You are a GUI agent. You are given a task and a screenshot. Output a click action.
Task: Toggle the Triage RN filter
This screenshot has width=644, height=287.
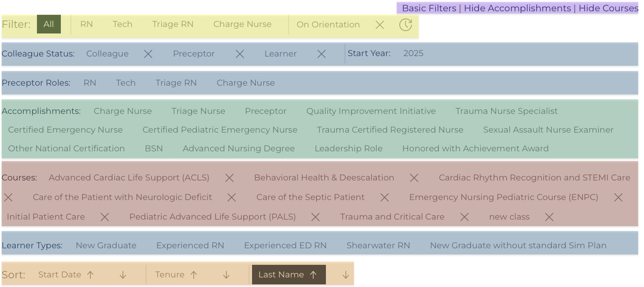[173, 24]
